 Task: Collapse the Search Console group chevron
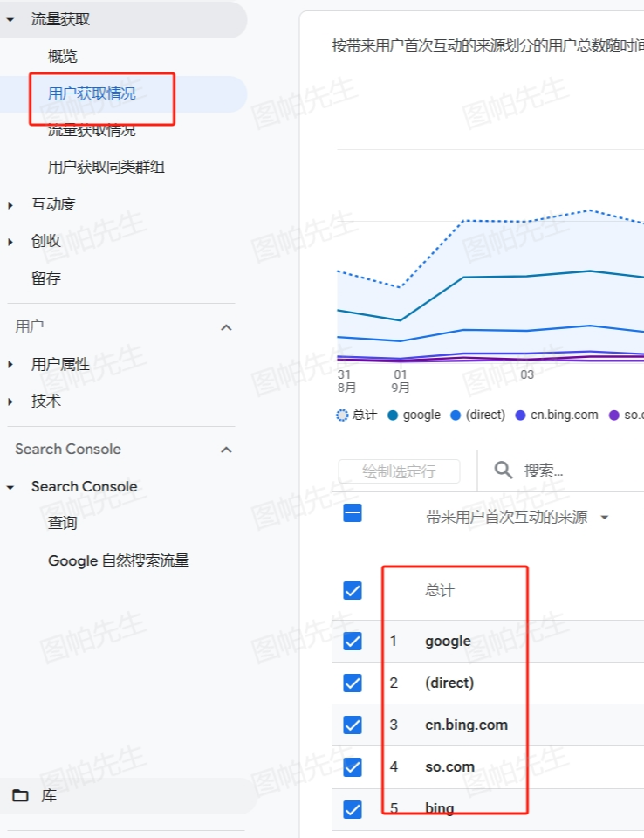click(x=226, y=450)
